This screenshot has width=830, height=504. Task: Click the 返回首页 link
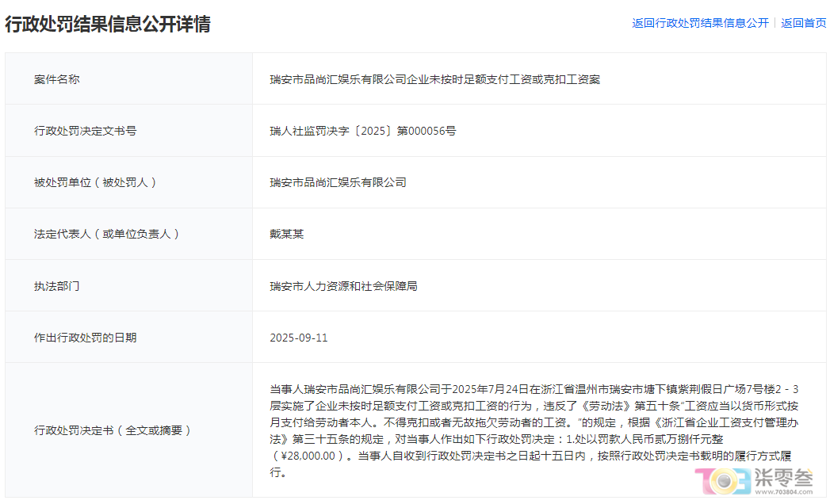pos(803,23)
